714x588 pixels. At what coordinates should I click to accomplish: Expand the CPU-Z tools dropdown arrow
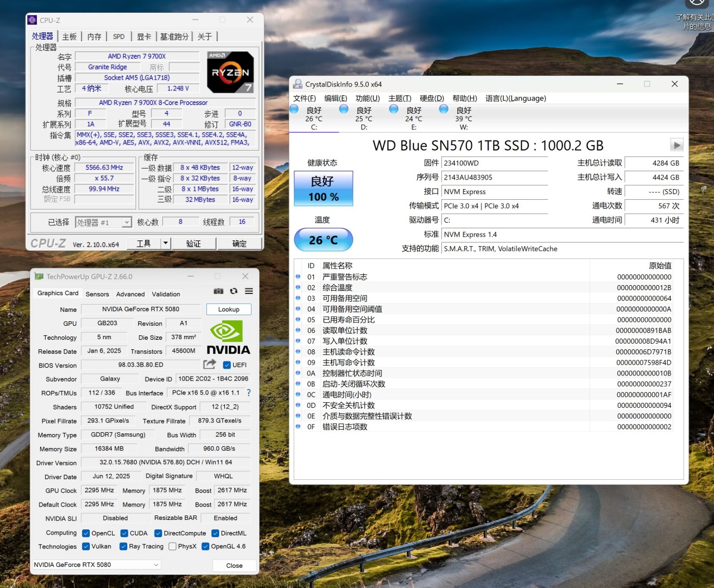point(166,243)
